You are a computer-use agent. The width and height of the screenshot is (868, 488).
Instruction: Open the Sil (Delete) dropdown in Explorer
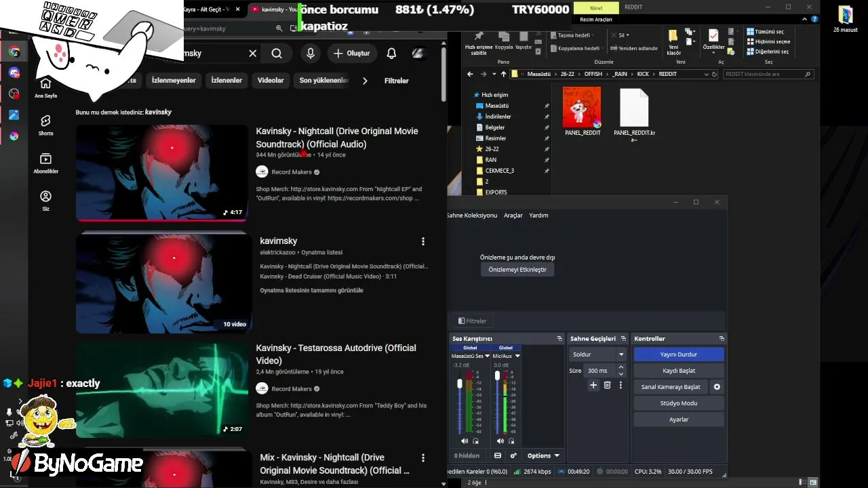coord(620,35)
